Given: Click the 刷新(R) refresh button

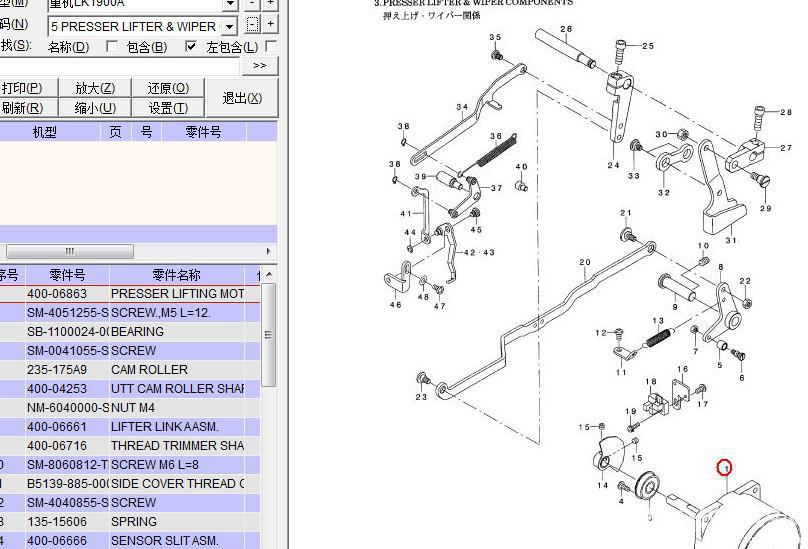Looking at the screenshot, I should click(28, 108).
